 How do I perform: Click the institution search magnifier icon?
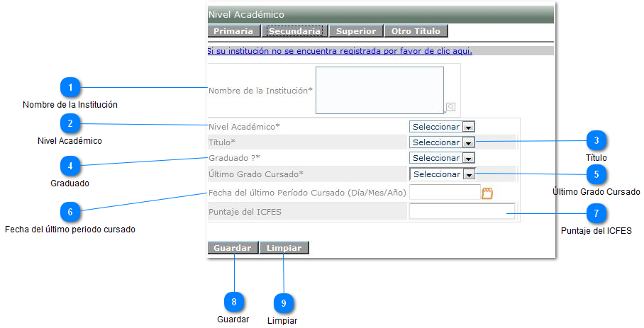pos(450,107)
